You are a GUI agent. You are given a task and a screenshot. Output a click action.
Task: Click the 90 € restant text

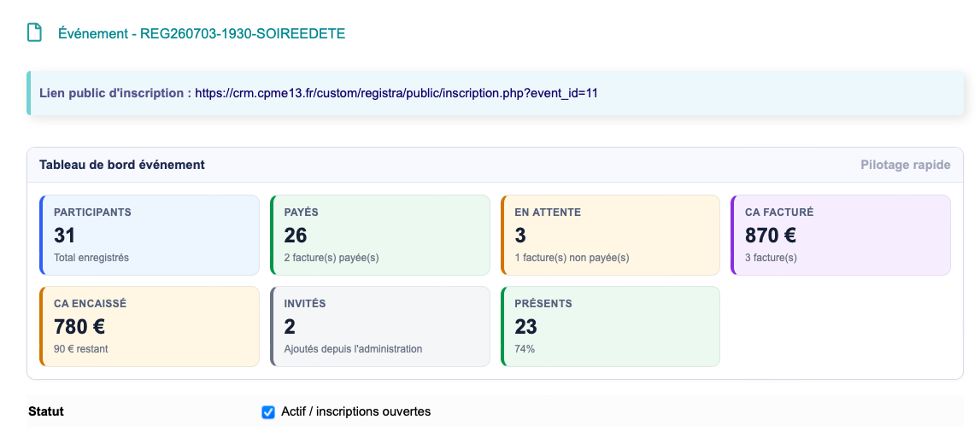(x=80, y=349)
